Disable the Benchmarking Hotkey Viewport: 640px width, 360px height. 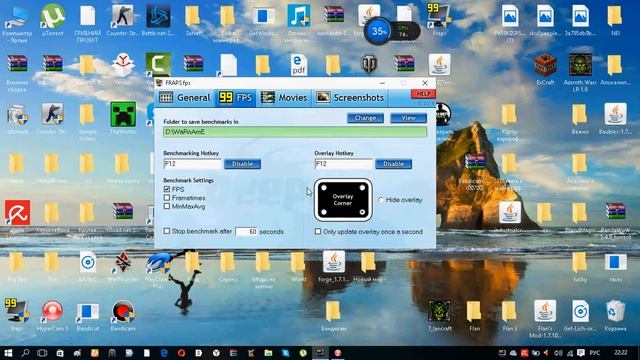(x=242, y=164)
